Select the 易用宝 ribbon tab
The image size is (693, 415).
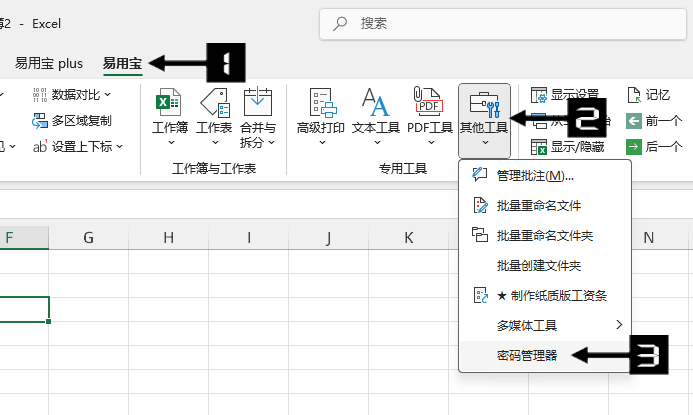click(122, 63)
